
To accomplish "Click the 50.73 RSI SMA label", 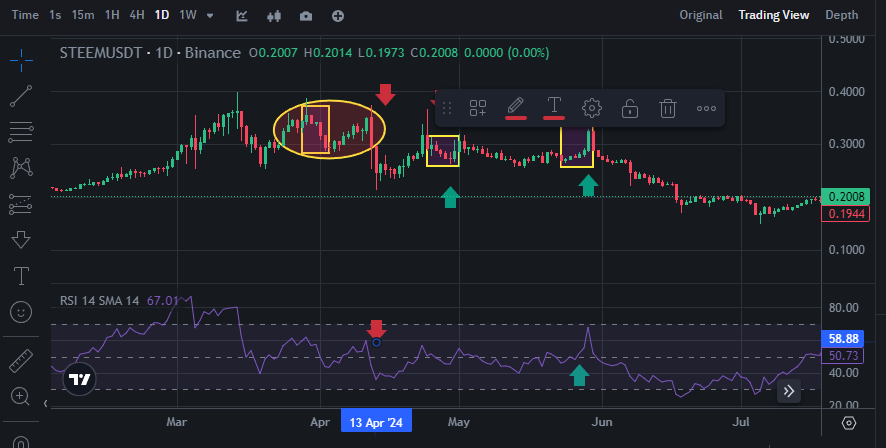I will pyautogui.click(x=842, y=355).
